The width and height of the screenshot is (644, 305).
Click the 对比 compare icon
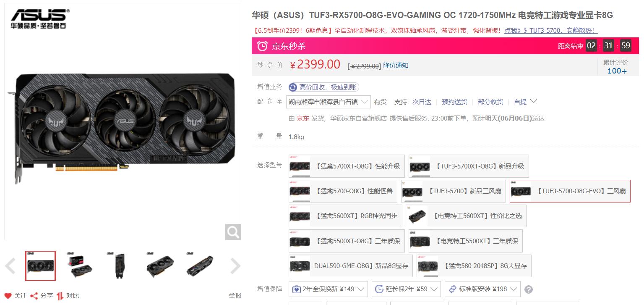(x=60, y=296)
